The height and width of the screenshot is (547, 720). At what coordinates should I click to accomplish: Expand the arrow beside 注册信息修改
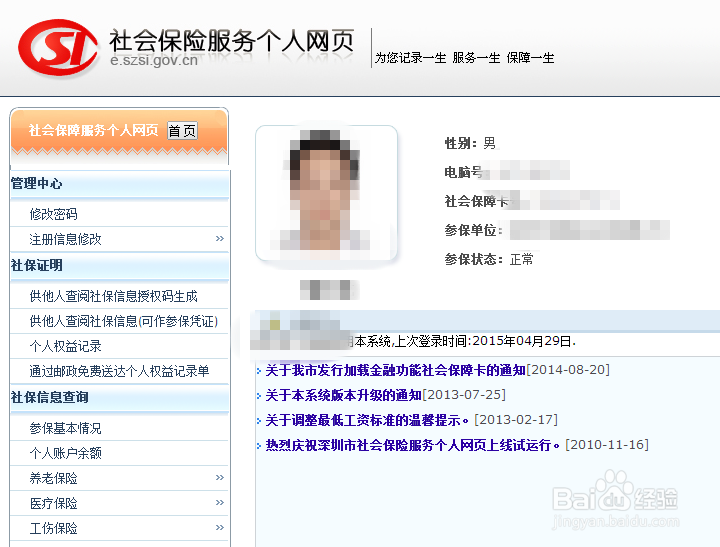220,238
